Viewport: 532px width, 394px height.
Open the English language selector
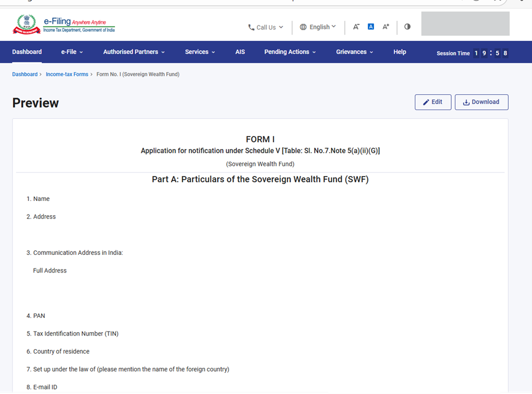[318, 27]
